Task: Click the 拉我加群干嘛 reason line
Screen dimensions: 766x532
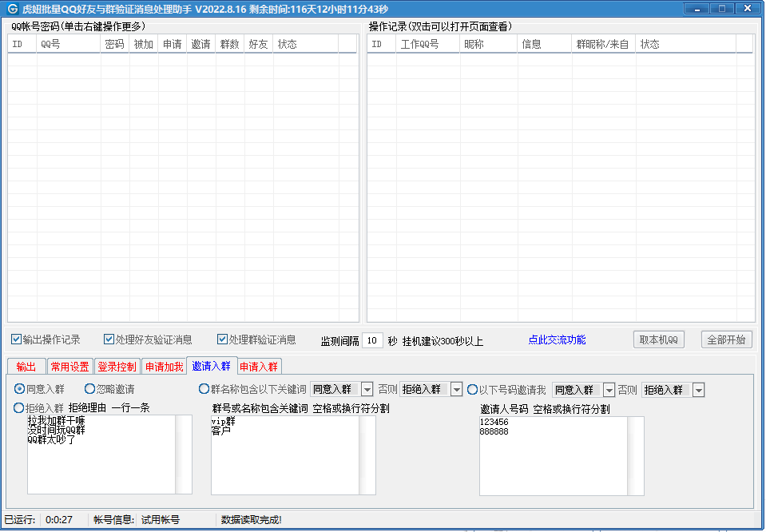Action: pyautogui.click(x=56, y=420)
